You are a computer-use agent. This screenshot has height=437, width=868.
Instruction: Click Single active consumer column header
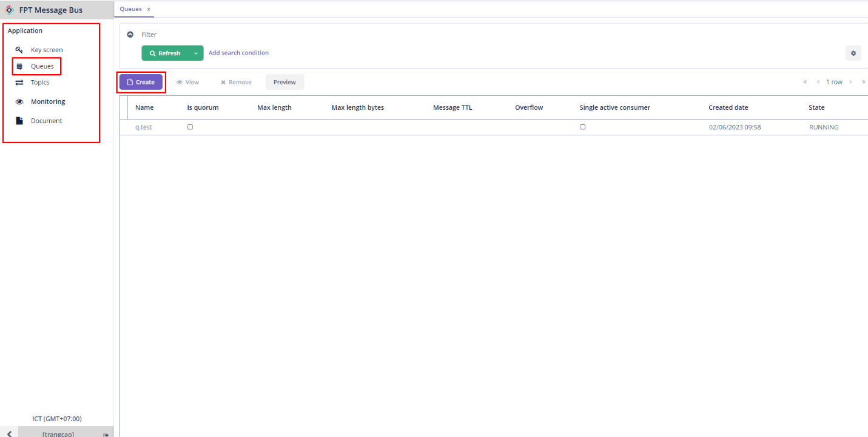(x=614, y=107)
